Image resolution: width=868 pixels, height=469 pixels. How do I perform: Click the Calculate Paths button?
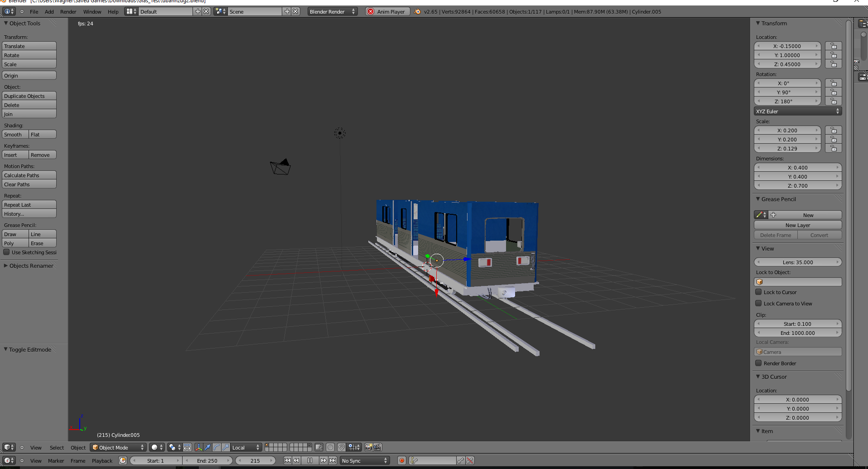(x=29, y=175)
